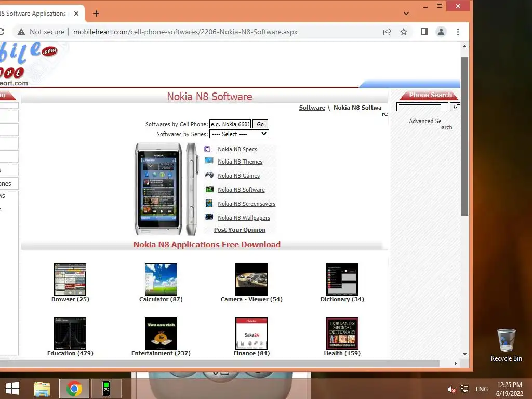Image resolution: width=532 pixels, height=399 pixels.
Task: Click the Calculator category thumbnail
Action: pyautogui.click(x=161, y=279)
